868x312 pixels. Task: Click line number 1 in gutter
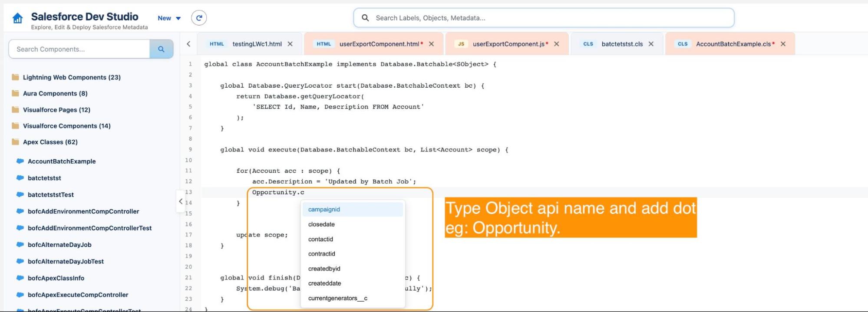coord(190,64)
